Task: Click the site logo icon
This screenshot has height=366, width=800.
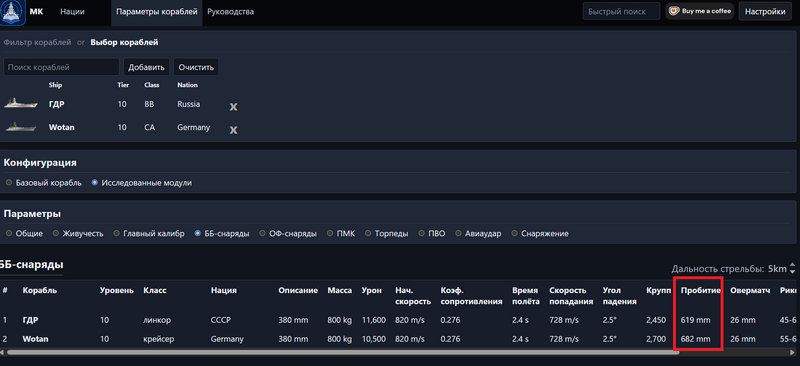Action: tap(12, 12)
